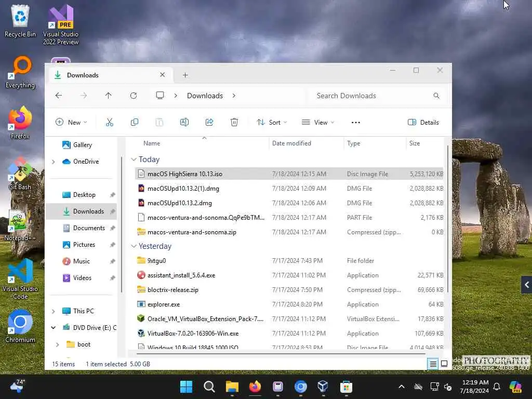
Task: Open the New item dropdown
Action: point(71,122)
